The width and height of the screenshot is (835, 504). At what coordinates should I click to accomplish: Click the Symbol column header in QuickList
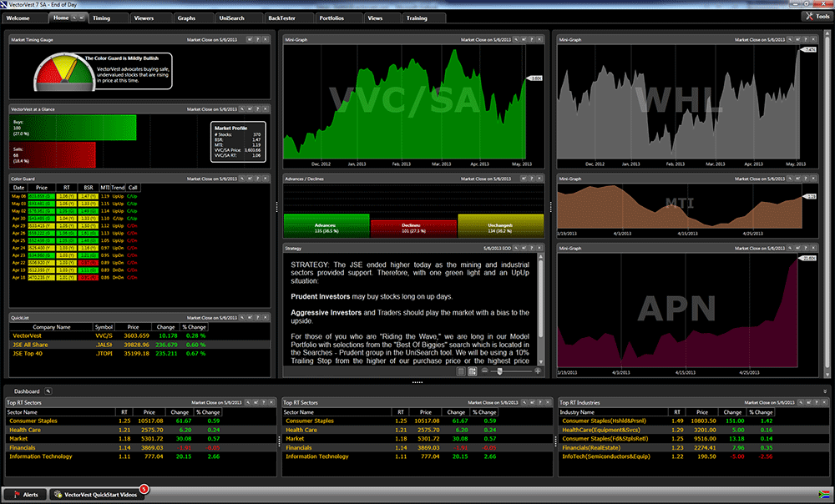(x=104, y=327)
